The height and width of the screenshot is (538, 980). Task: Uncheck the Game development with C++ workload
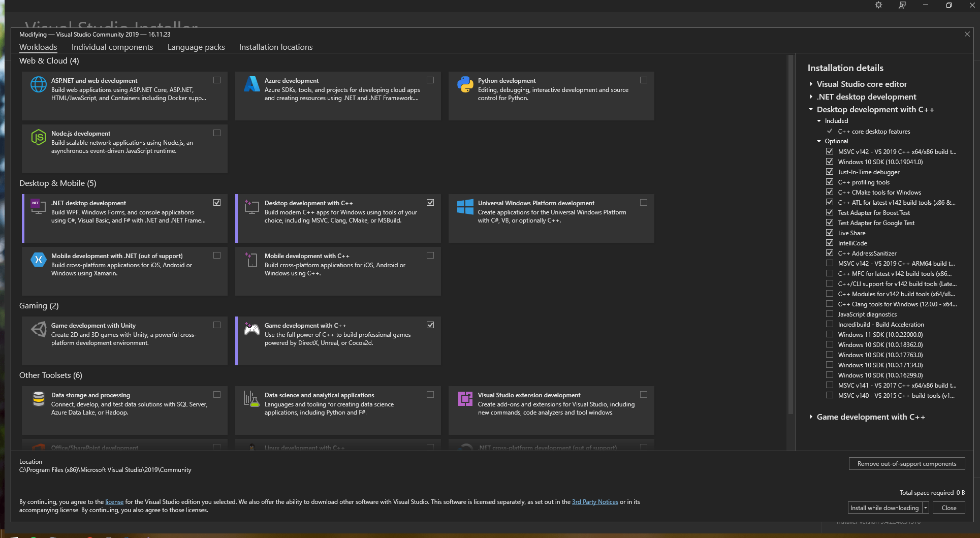pyautogui.click(x=430, y=325)
